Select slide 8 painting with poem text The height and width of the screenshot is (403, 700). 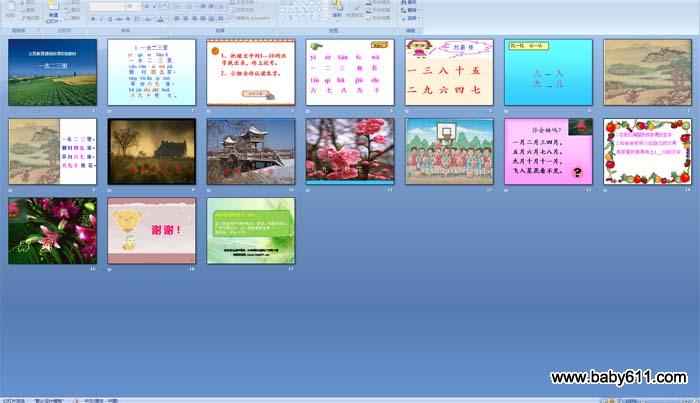coord(53,151)
